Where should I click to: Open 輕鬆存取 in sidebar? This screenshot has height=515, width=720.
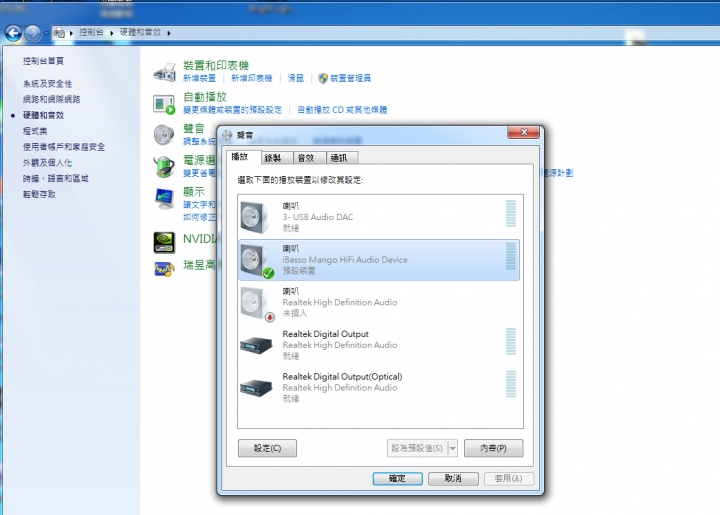(x=39, y=194)
